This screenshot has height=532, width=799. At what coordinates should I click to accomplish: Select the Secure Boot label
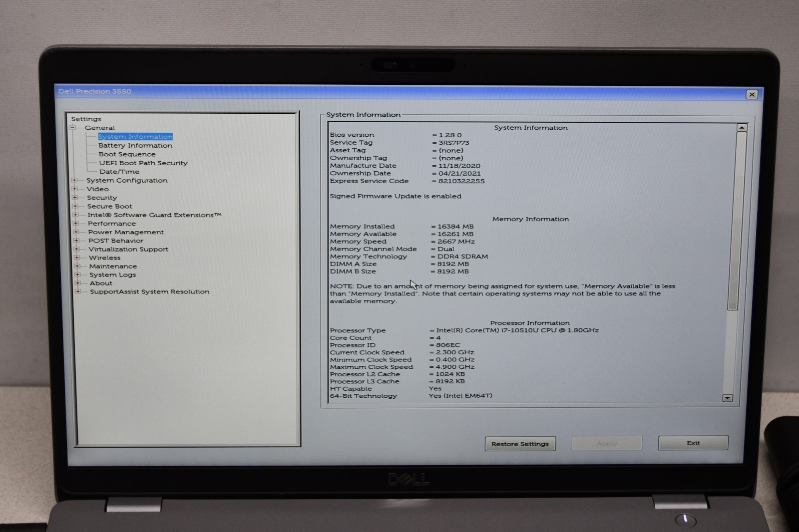point(109,206)
